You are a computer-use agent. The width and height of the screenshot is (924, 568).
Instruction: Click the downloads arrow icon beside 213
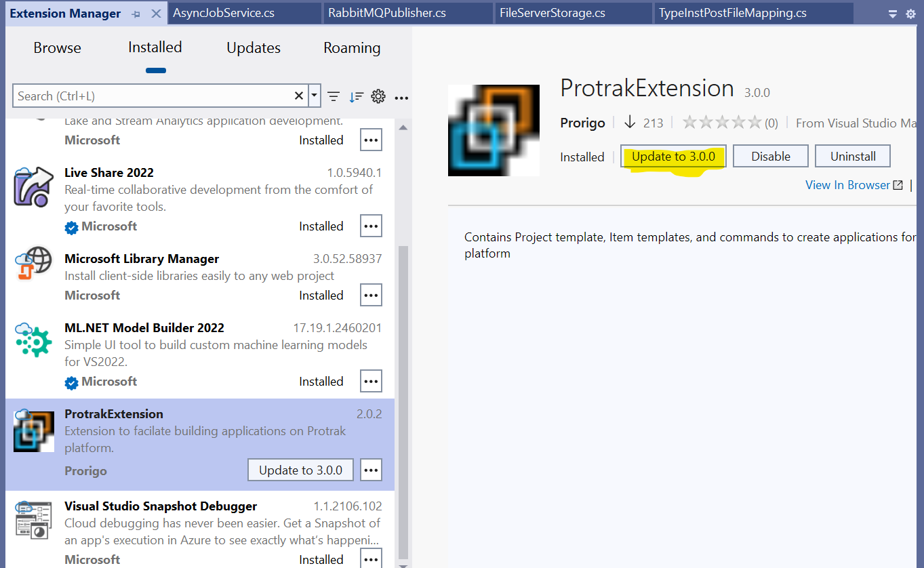pyautogui.click(x=630, y=122)
